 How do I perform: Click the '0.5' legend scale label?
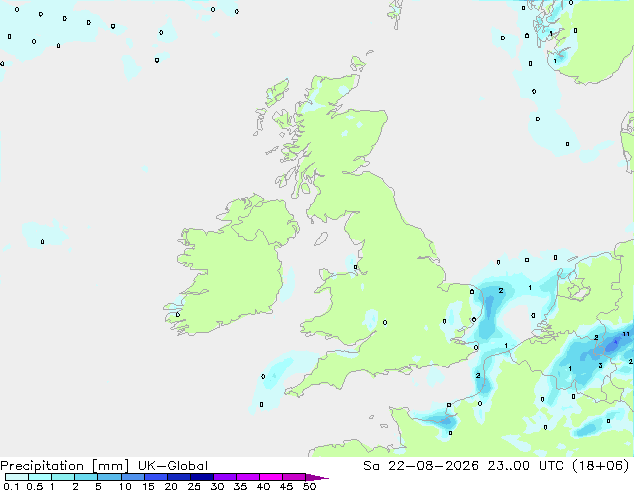point(35,486)
